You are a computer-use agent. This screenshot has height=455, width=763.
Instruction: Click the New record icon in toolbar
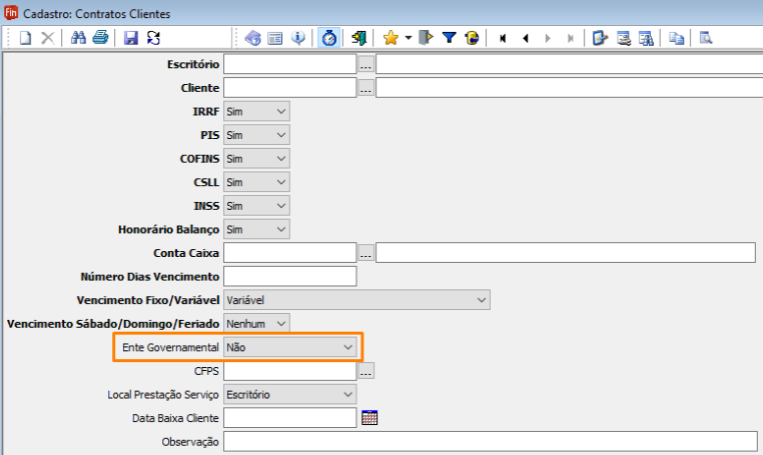(x=26, y=38)
